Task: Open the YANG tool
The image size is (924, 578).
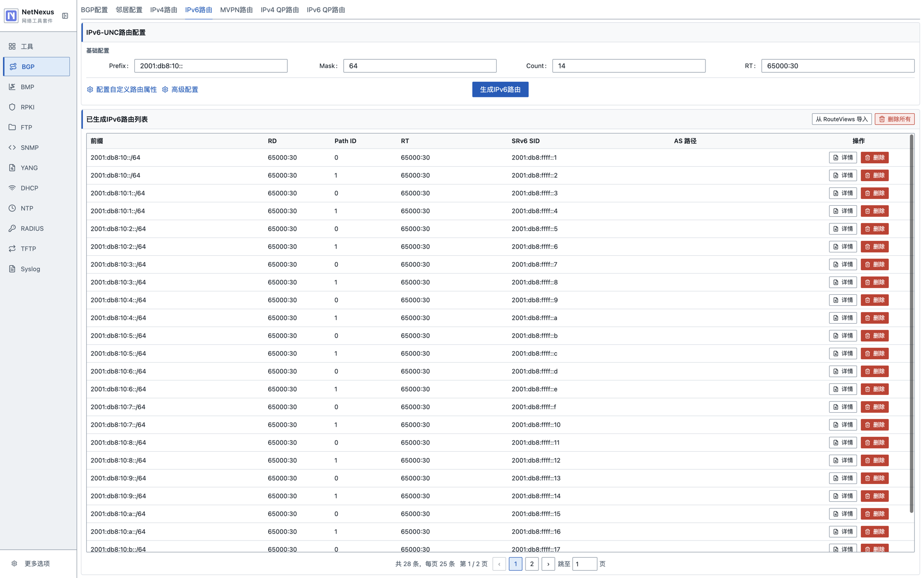Action: tap(36, 168)
